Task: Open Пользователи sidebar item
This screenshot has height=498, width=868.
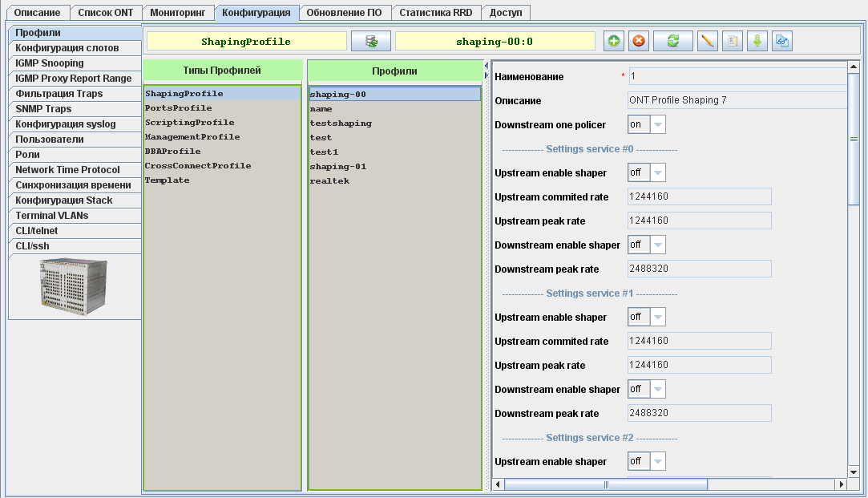Action: 75,140
